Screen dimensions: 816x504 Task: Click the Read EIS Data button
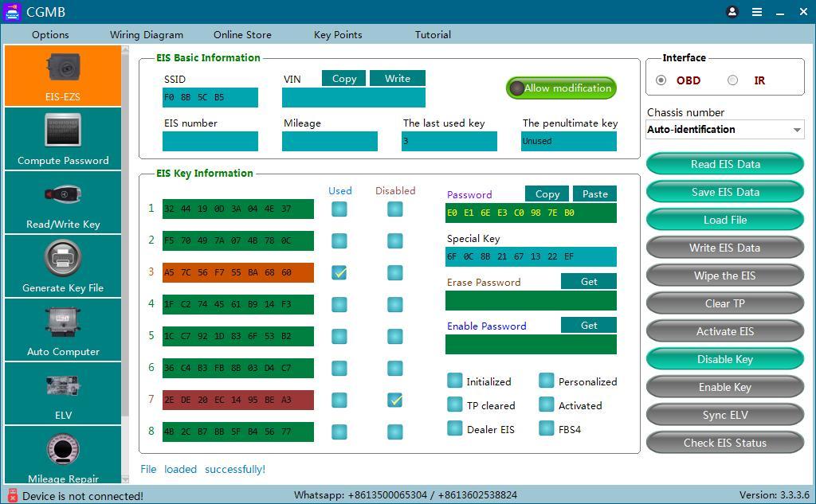click(725, 164)
